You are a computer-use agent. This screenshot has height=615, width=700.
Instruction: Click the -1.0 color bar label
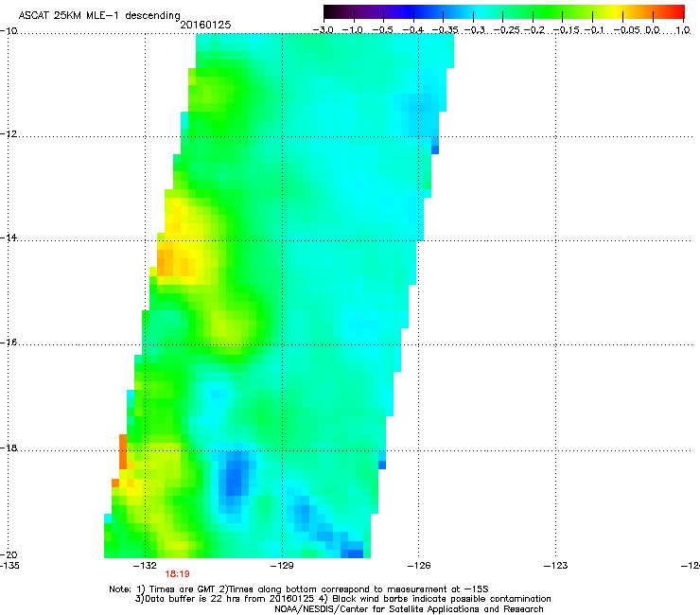pyautogui.click(x=353, y=30)
